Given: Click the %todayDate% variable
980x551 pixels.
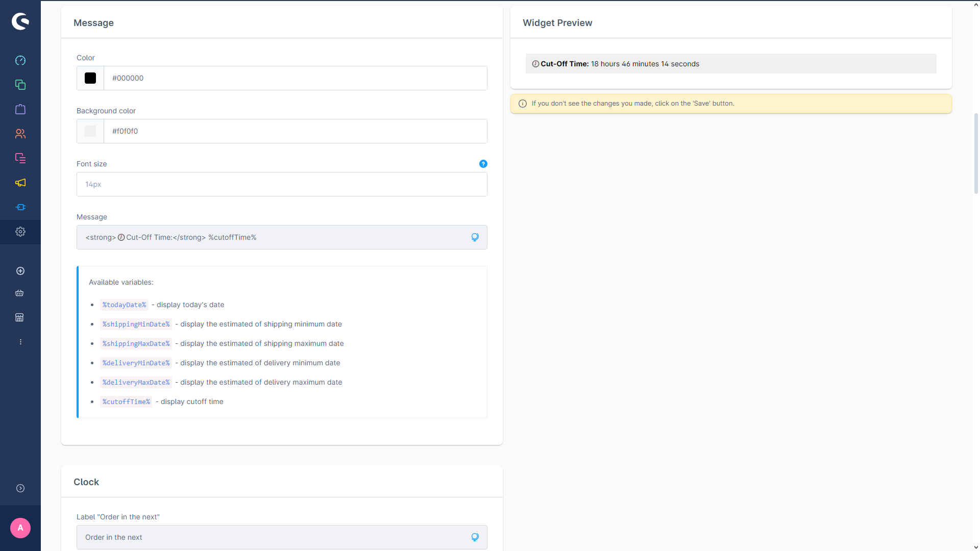Looking at the screenshot, I should tap(124, 305).
